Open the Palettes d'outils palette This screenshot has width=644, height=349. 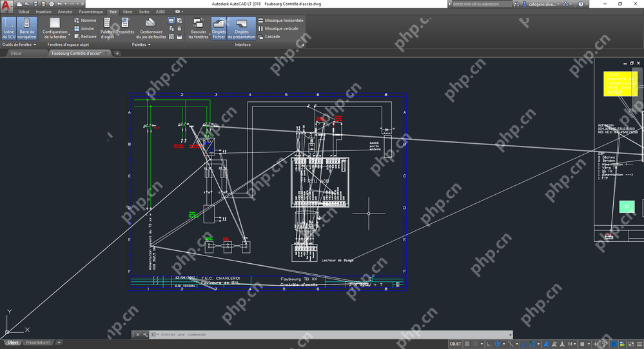pyautogui.click(x=107, y=28)
